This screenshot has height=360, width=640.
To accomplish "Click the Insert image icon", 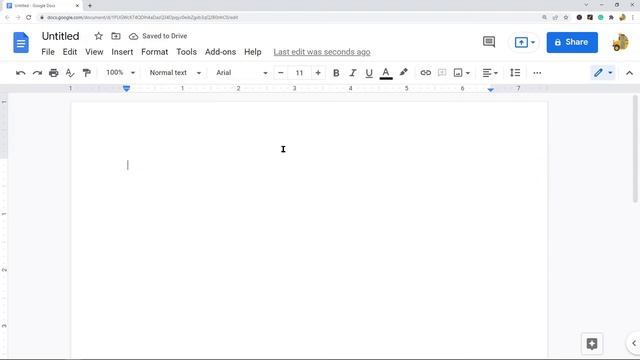I will coord(458,73).
